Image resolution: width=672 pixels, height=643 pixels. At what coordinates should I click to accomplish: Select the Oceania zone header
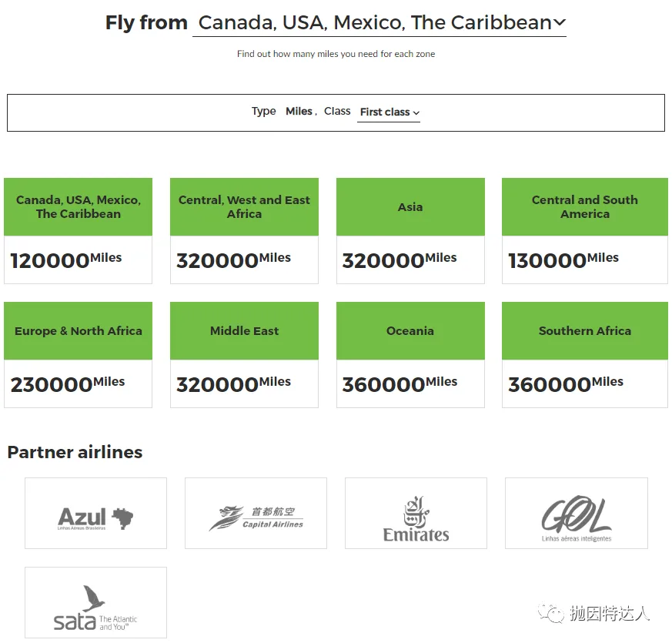(410, 330)
